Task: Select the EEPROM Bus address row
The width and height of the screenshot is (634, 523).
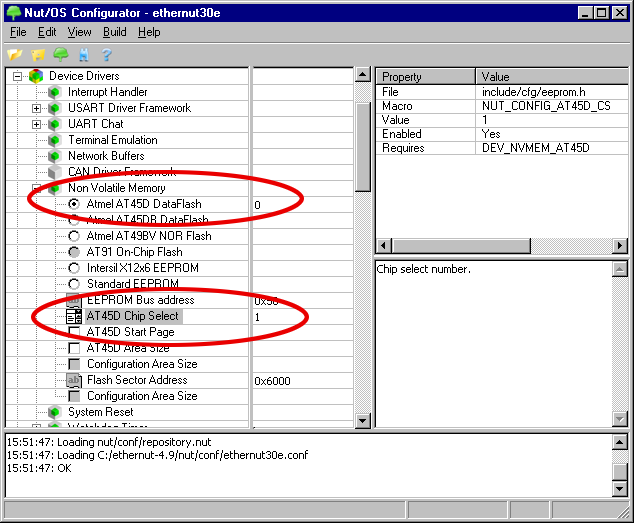Action: [x=141, y=300]
